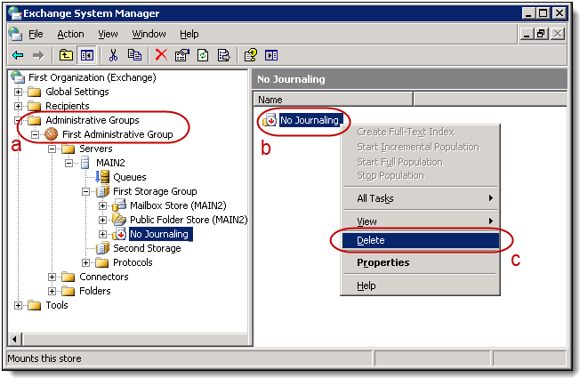Open the View menu in menu bar

click(x=108, y=34)
